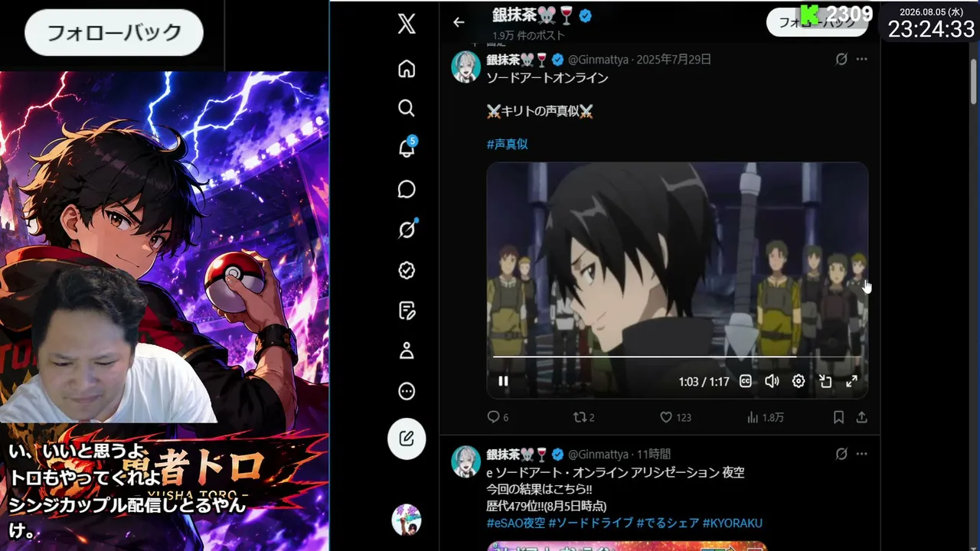Open the #eSAO夜空 hashtag

516,523
